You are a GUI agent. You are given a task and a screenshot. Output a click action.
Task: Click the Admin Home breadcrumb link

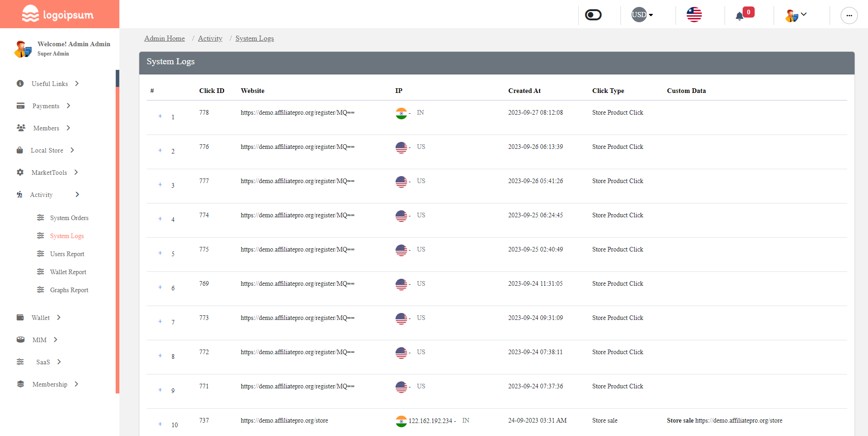(x=164, y=38)
